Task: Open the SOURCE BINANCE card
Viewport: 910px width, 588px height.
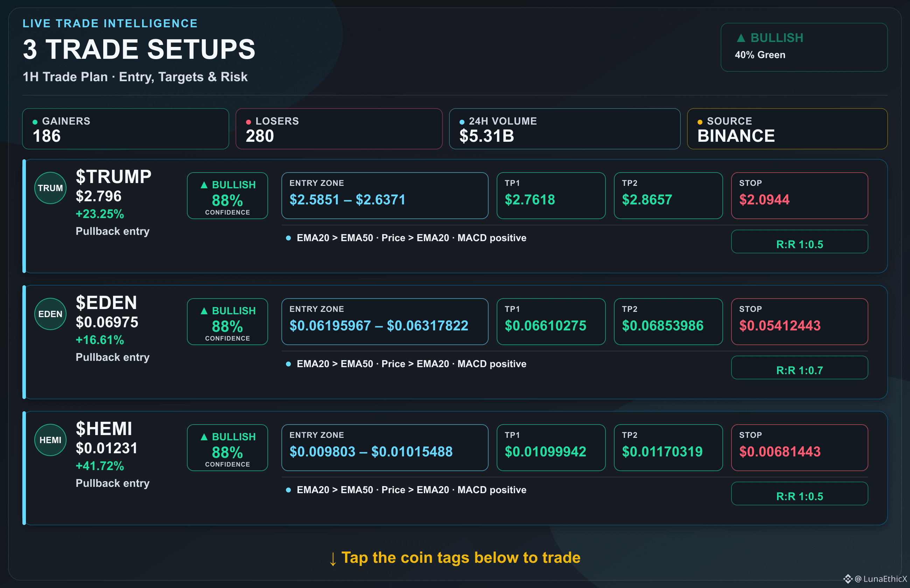Action: (x=787, y=129)
